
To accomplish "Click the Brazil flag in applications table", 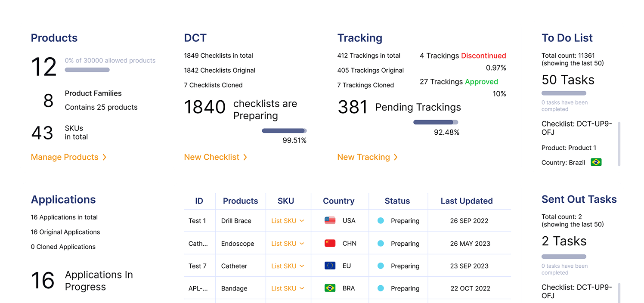I will point(330,288).
